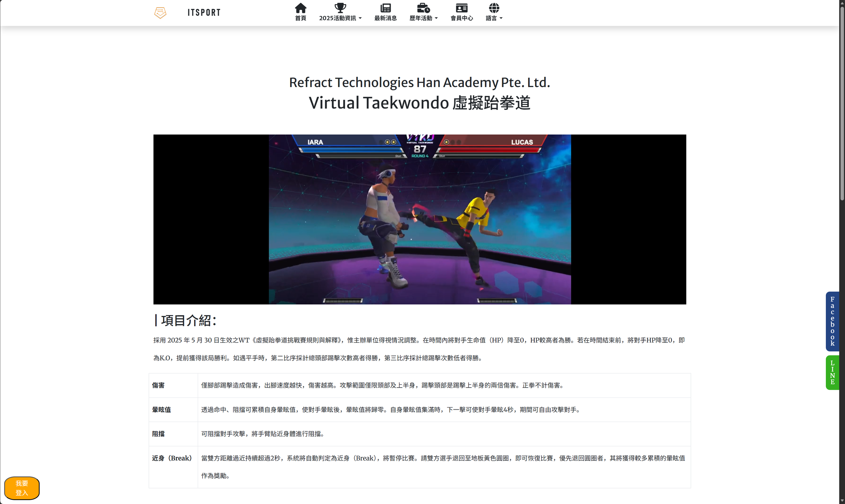Click the 項目介紹 section heading
The image size is (845, 504).
[x=185, y=320]
